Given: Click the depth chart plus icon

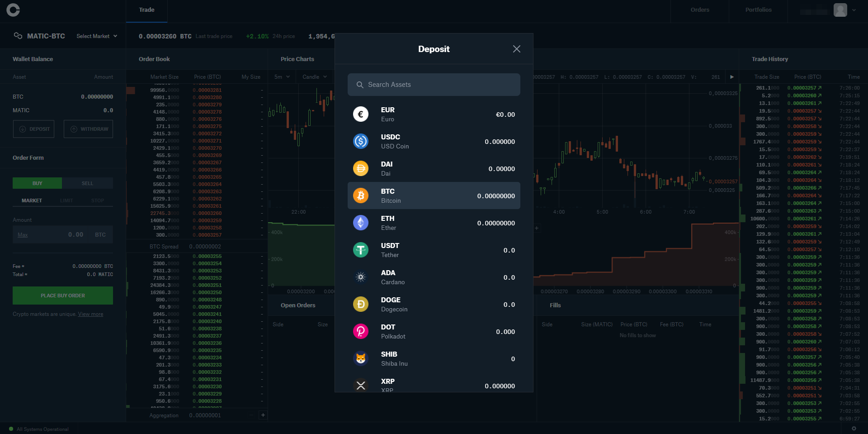Looking at the screenshot, I should (537, 228).
